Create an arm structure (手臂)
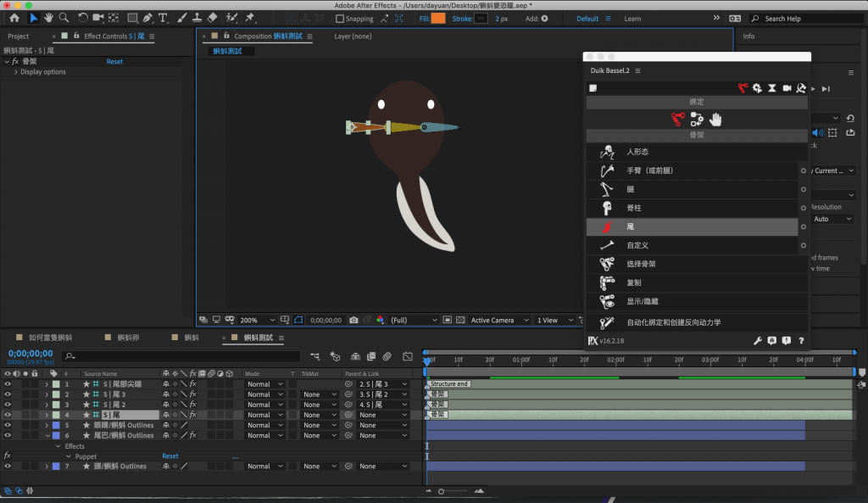868x503 pixels. 692,170
